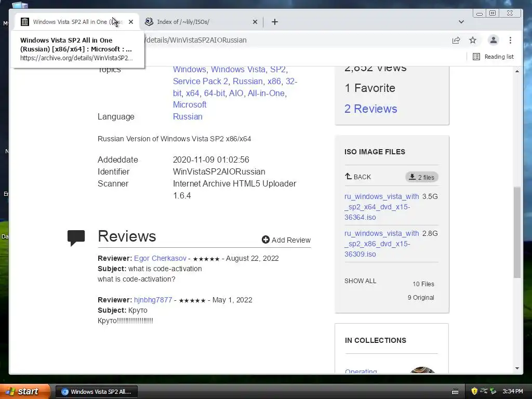Click the network connection tray icon
532x399 pixels.
coord(484,391)
